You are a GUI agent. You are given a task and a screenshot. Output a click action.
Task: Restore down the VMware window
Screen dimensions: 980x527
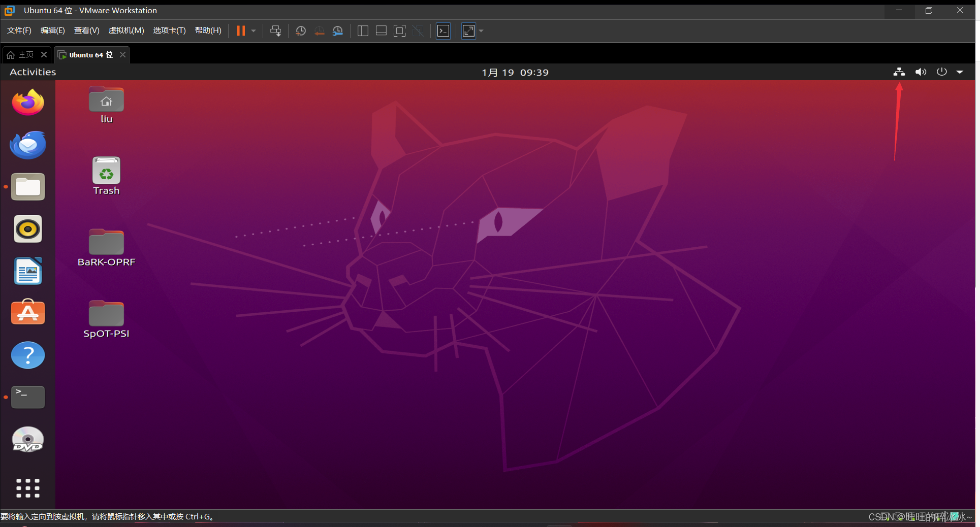coord(929,10)
